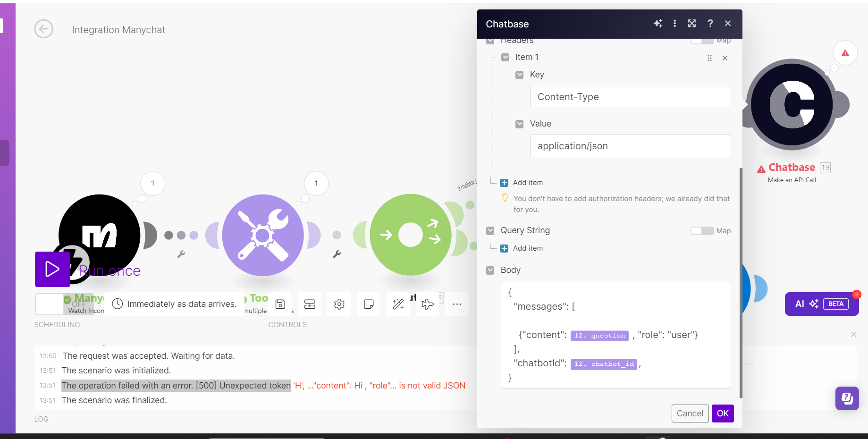Click the "messages" line in the Body editor
This screenshot has width=868, height=439.
pyautogui.click(x=544, y=306)
